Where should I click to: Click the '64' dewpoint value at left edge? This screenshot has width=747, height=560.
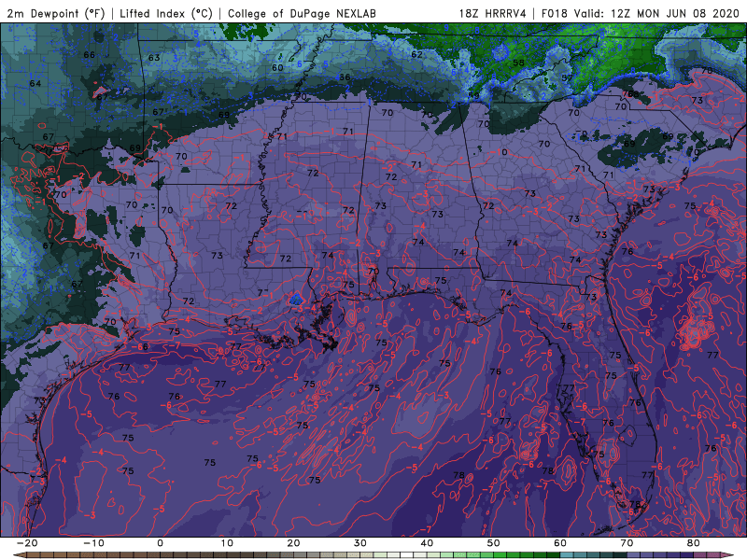click(35, 83)
